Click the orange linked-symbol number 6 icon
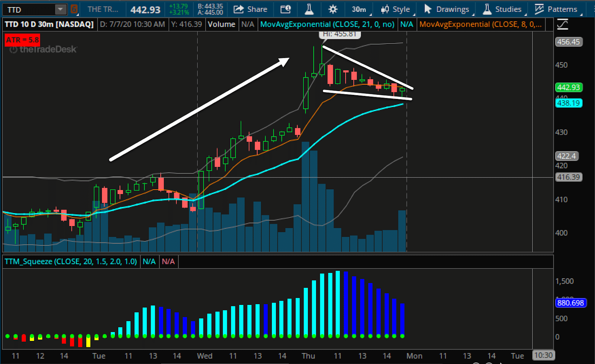Image resolution: width=595 pixels, height=364 pixels. [74, 9]
